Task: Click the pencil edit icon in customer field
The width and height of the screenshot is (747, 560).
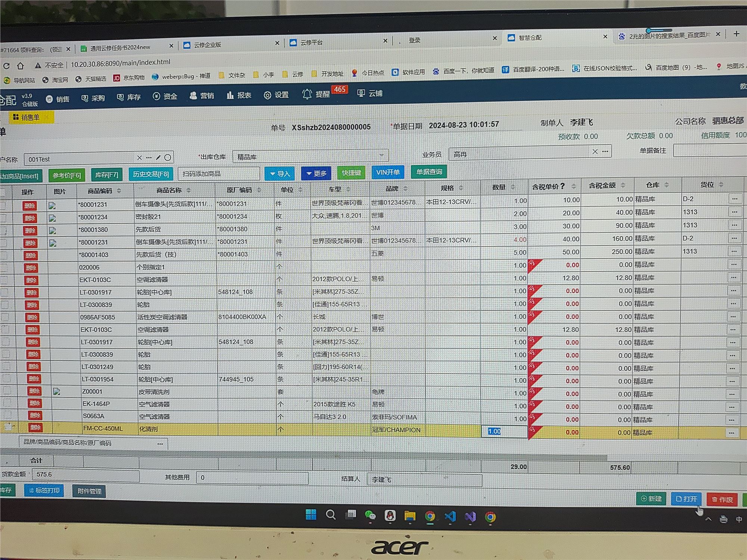Action: pyautogui.click(x=158, y=158)
